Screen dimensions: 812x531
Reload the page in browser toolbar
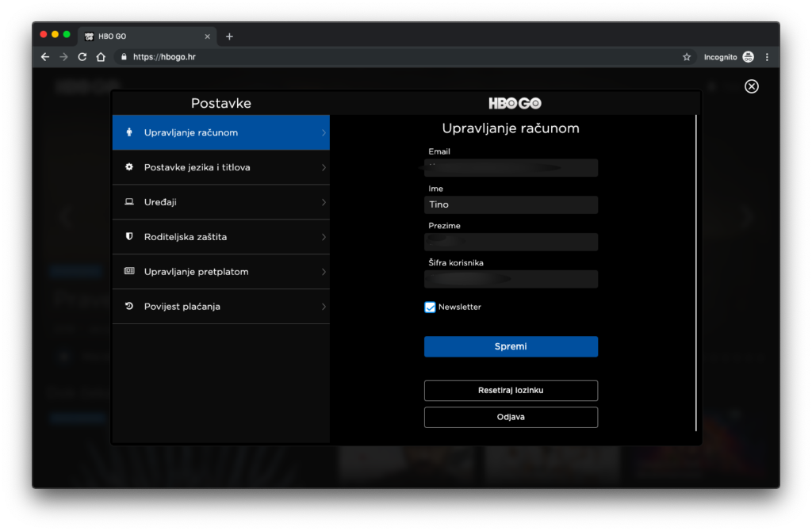[x=82, y=57]
